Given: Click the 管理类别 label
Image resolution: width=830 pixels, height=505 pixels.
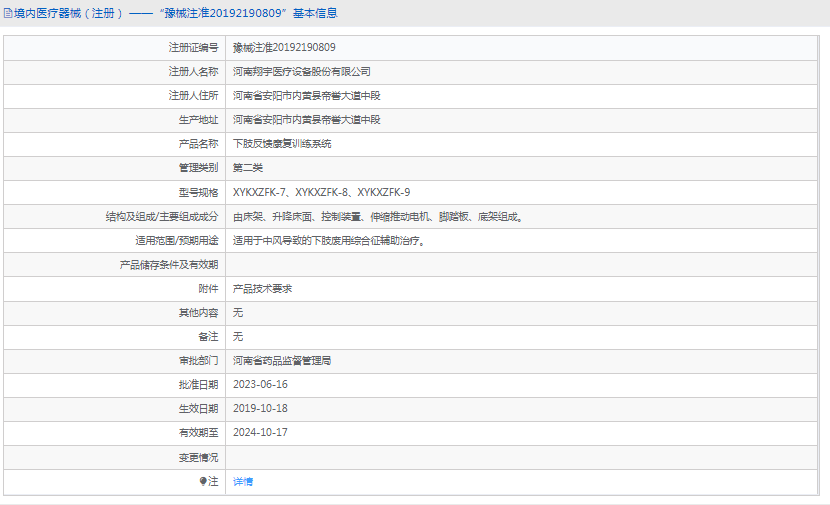Looking at the screenshot, I should click(199, 168).
